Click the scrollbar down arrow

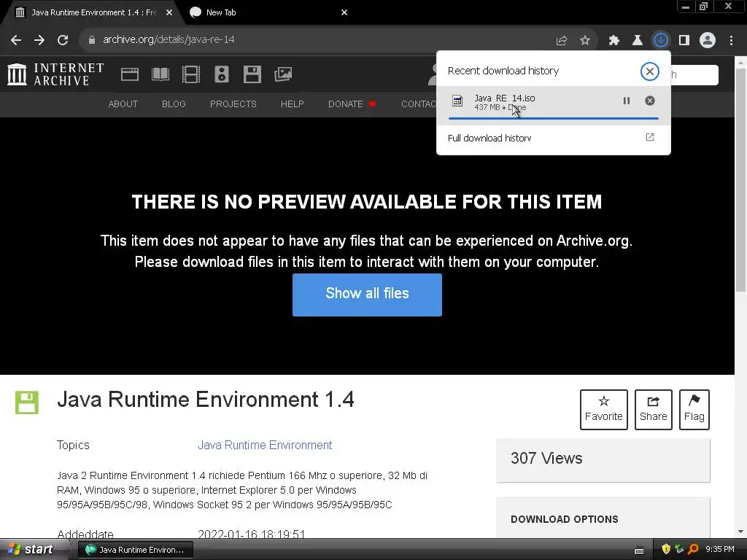(x=740, y=532)
